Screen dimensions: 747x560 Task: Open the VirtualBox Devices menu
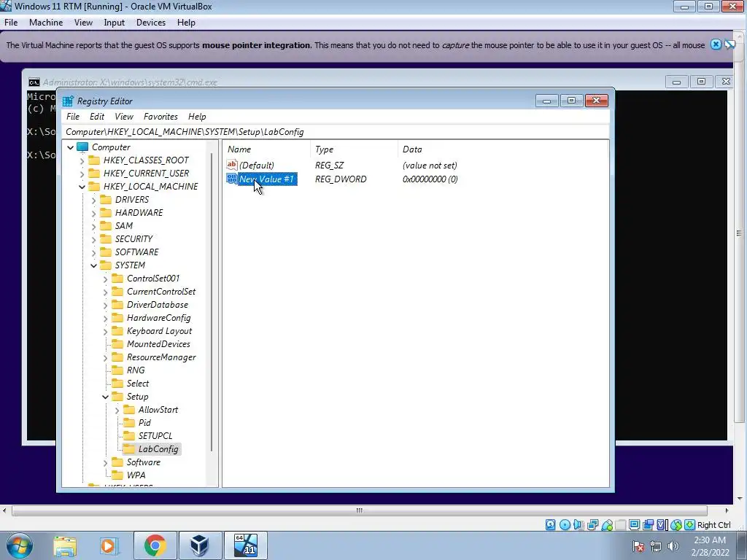pos(150,23)
